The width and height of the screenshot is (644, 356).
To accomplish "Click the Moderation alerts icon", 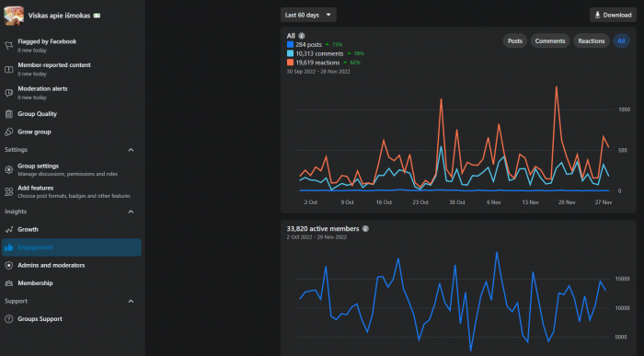I will [x=8, y=93].
